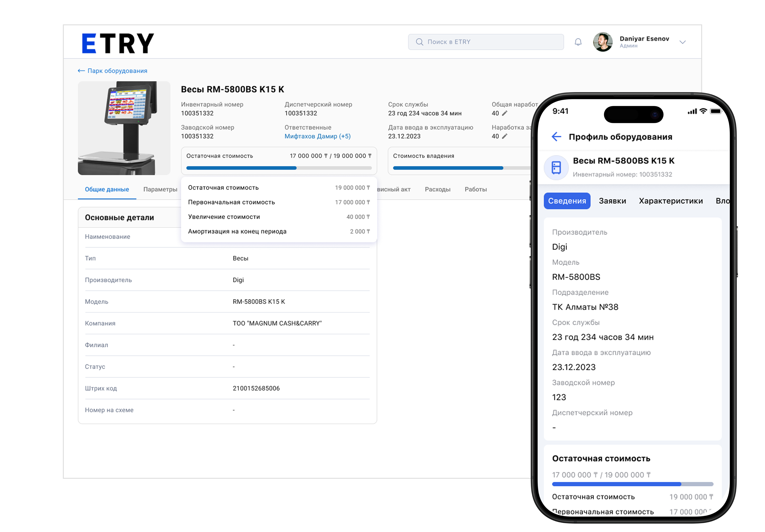Expand the user account dropdown chevron
This screenshot has height=532, width=765.
(682, 42)
